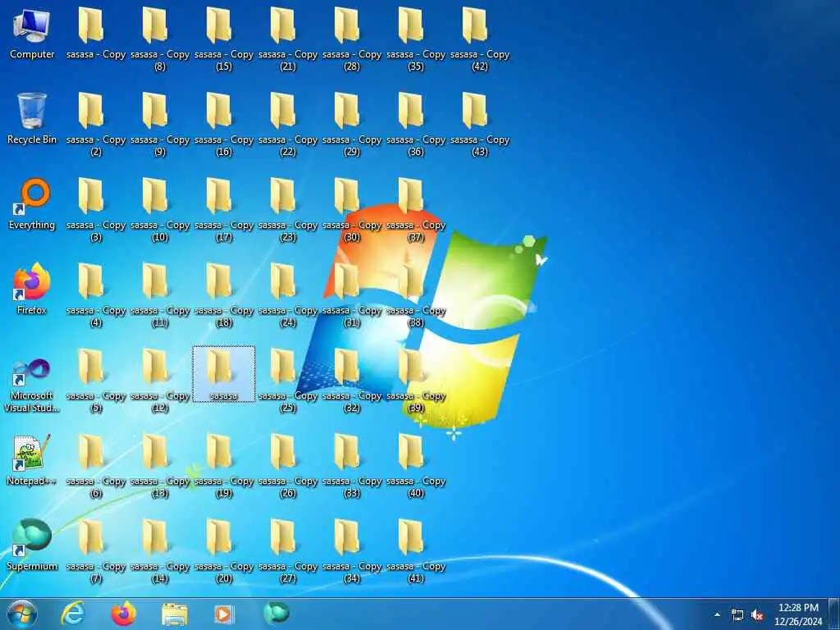840x630 pixels.
Task: Select folder sasasa - Copy (16)
Action: coord(223,125)
